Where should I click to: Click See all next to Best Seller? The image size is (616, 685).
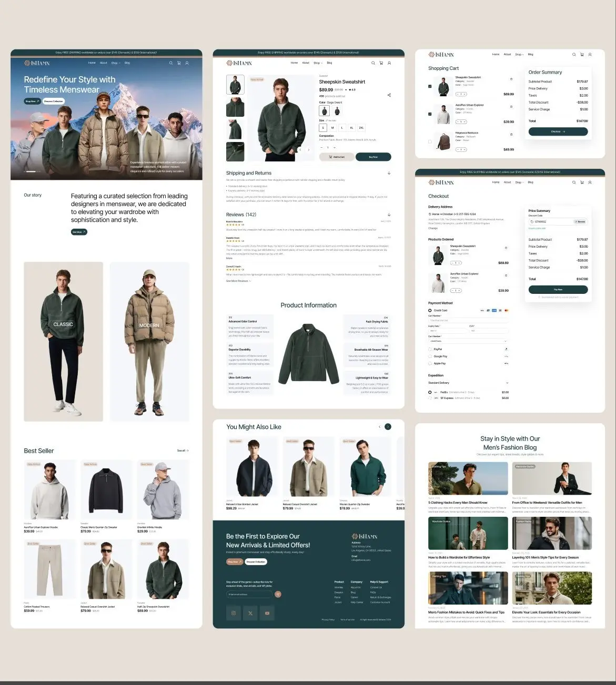[183, 451]
